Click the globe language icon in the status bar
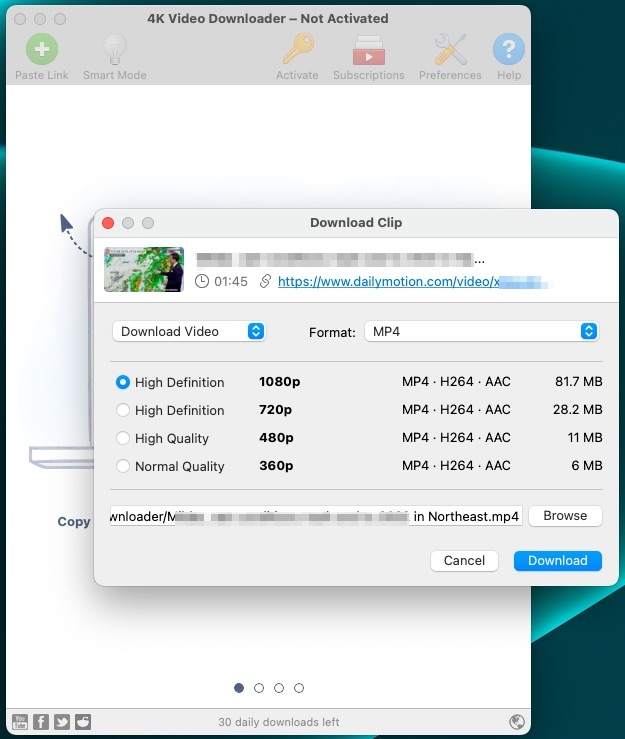This screenshot has width=625, height=739. coord(517,722)
